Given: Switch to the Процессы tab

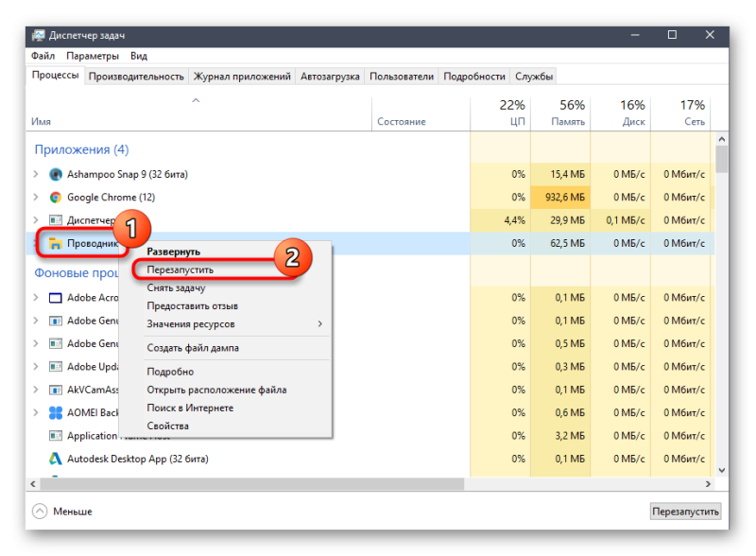Looking at the screenshot, I should 56,76.
